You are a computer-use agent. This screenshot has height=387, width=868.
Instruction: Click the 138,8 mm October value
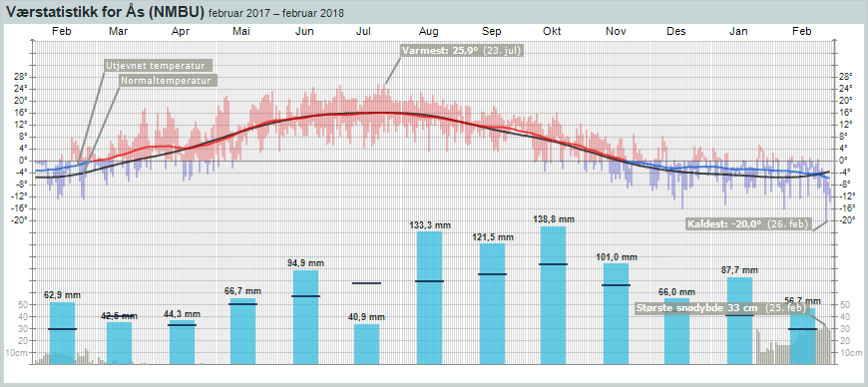click(554, 219)
